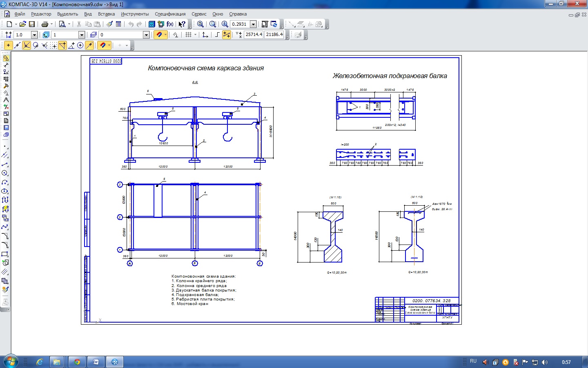Select the Chamfer tool
This screenshot has width=588, height=368.
[5, 235]
